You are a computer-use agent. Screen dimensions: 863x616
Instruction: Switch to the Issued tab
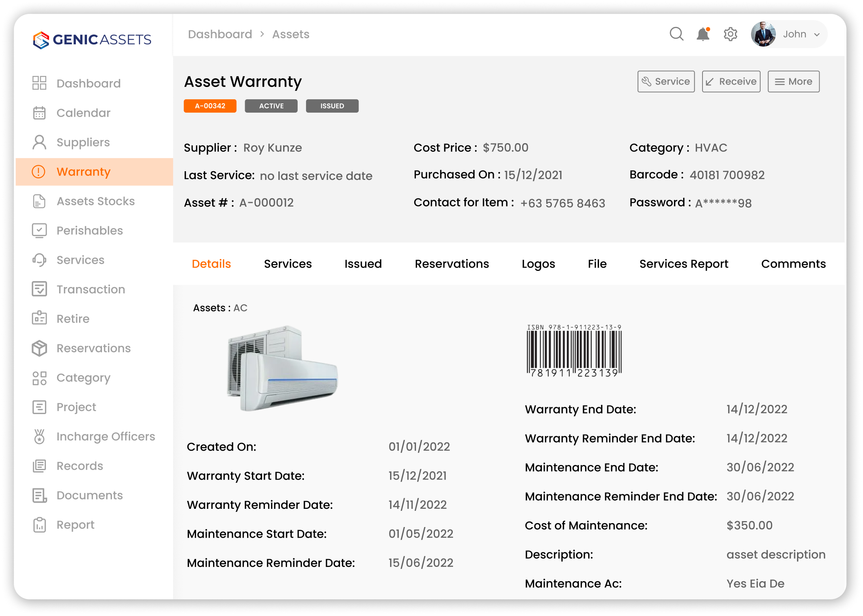point(363,264)
